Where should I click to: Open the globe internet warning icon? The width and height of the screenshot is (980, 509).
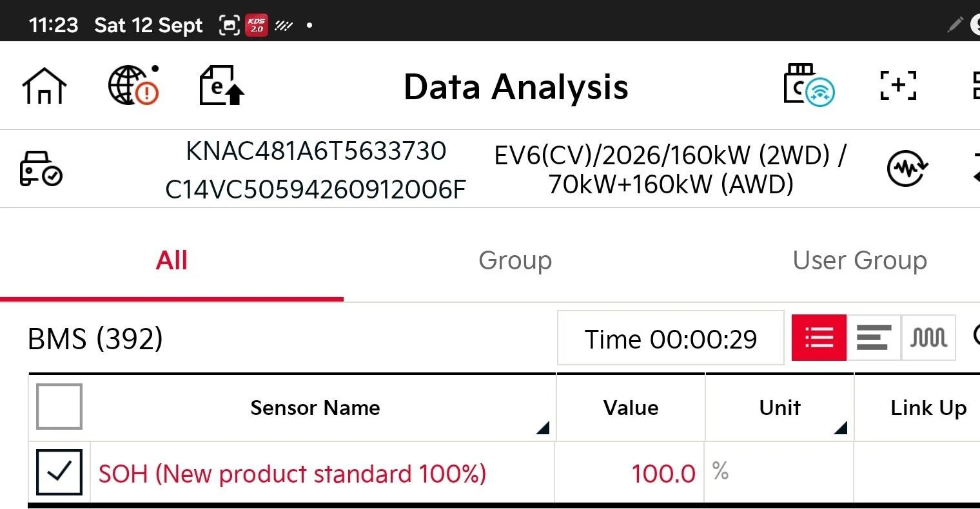133,85
